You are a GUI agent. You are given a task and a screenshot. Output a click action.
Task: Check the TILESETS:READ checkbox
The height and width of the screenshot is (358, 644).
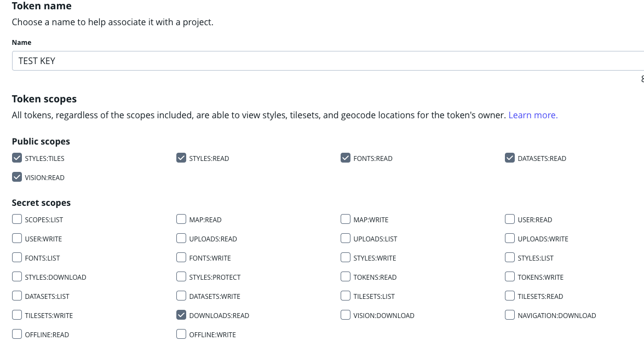[510, 296]
